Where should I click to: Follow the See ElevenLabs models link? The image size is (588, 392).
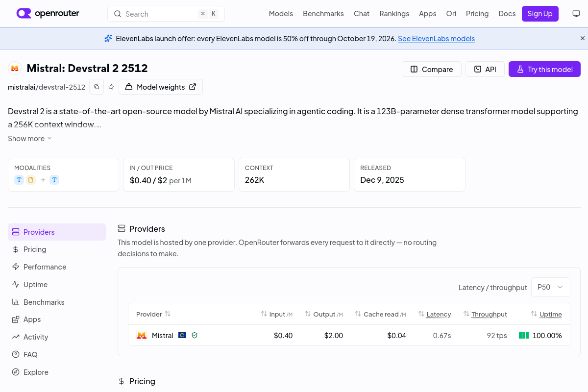click(436, 39)
